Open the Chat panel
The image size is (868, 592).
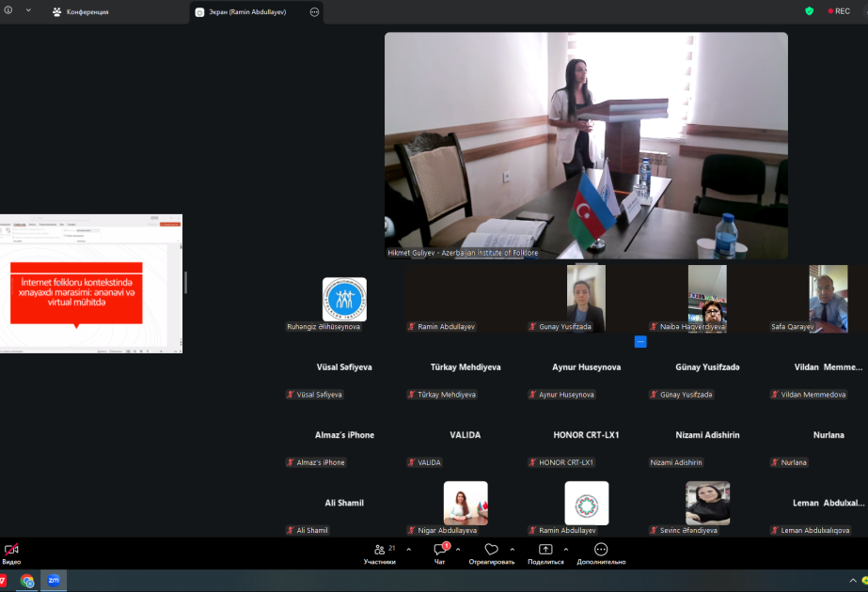click(440, 553)
